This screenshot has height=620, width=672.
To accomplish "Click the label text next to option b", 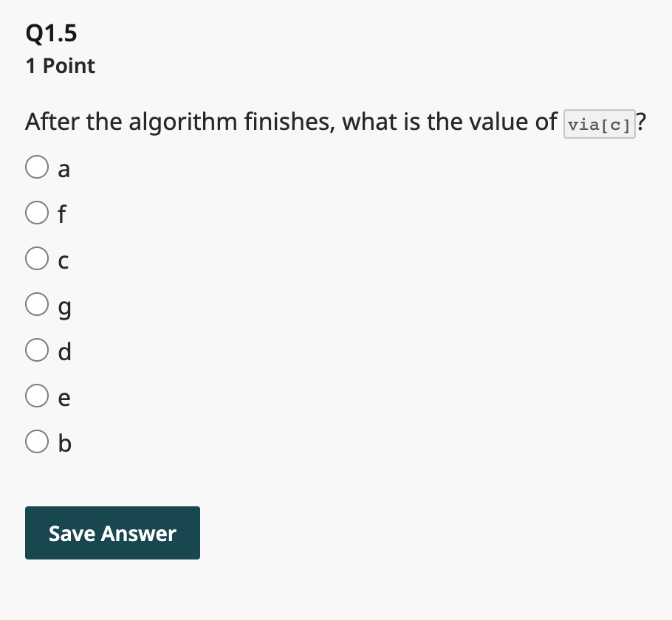I will (x=65, y=444).
